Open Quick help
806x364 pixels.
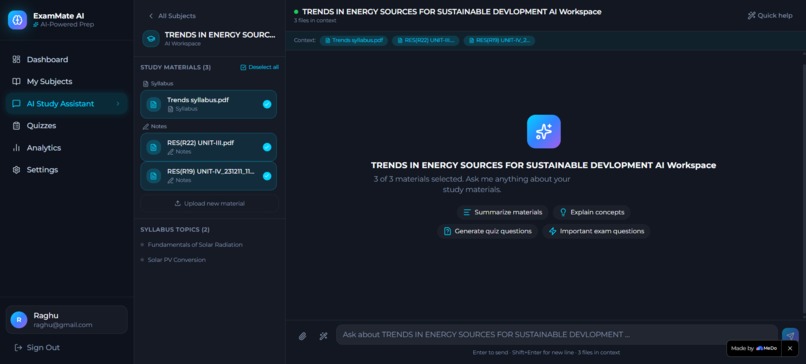pyautogui.click(x=770, y=15)
